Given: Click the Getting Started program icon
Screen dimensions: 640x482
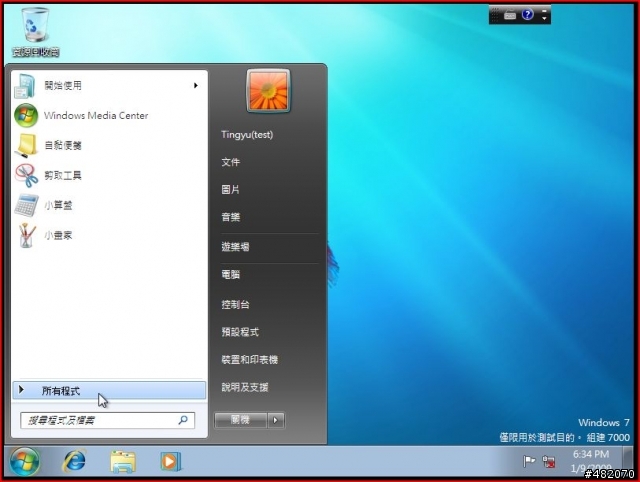Looking at the screenshot, I should click(x=25, y=86).
